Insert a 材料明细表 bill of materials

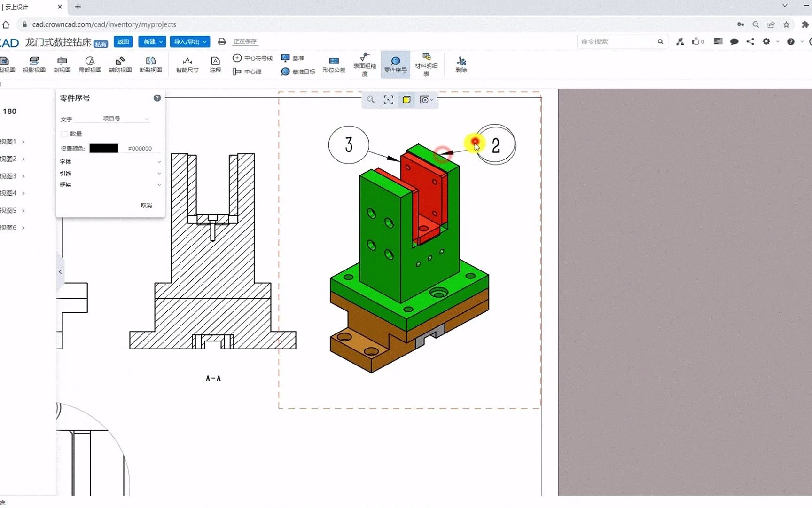426,64
